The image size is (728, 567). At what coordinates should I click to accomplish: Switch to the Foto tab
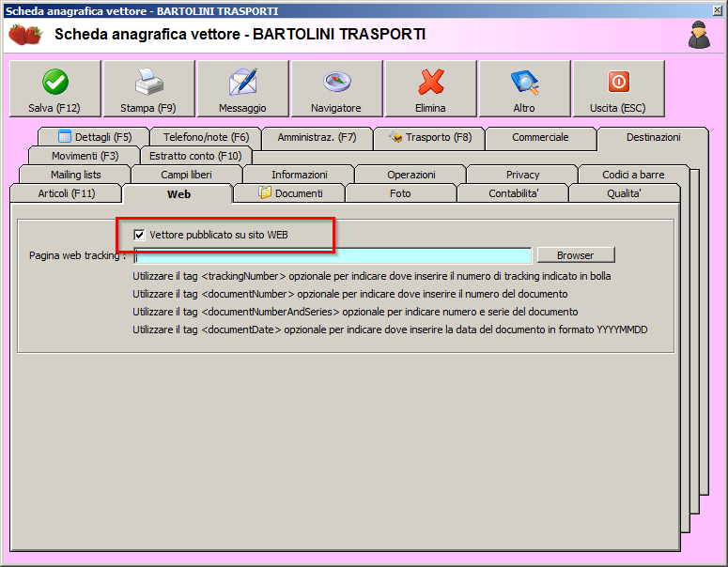point(400,193)
